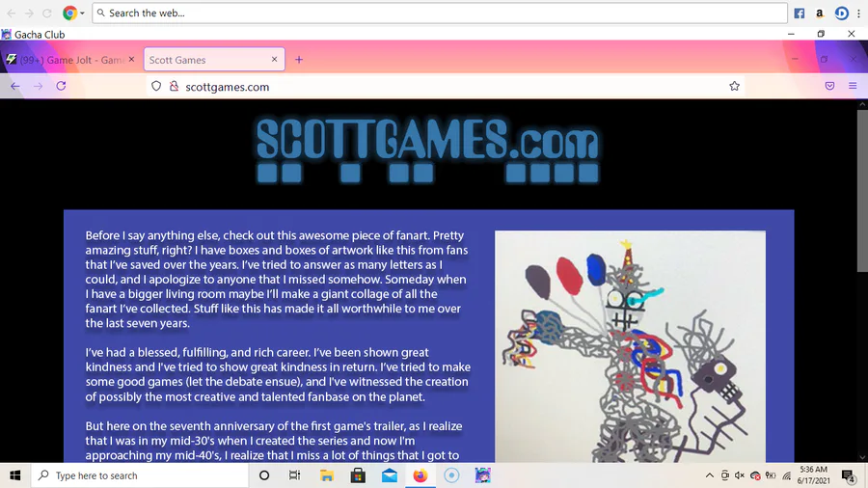The width and height of the screenshot is (868, 488).
Task: Click the top toolbar refresh icon
Action: [x=47, y=13]
